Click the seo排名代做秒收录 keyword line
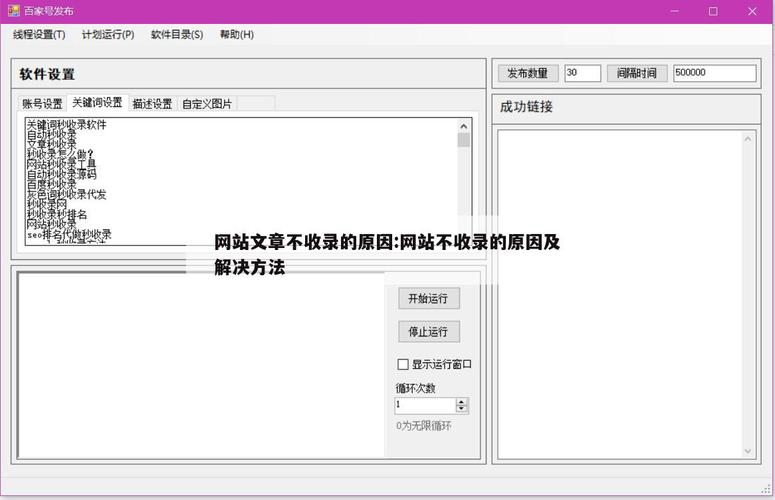775x500 pixels. (x=70, y=235)
